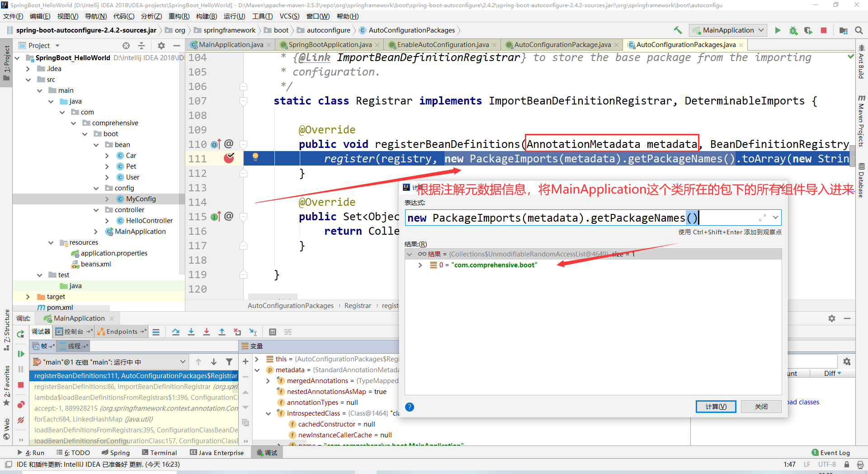The height and width of the screenshot is (474, 868).
Task: Expand the .idea folder
Action: [x=28, y=69]
